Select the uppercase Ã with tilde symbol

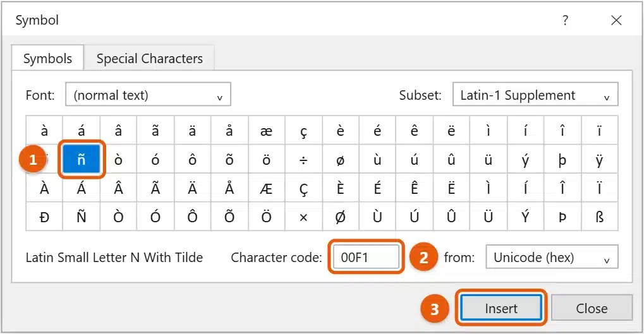[155, 188]
